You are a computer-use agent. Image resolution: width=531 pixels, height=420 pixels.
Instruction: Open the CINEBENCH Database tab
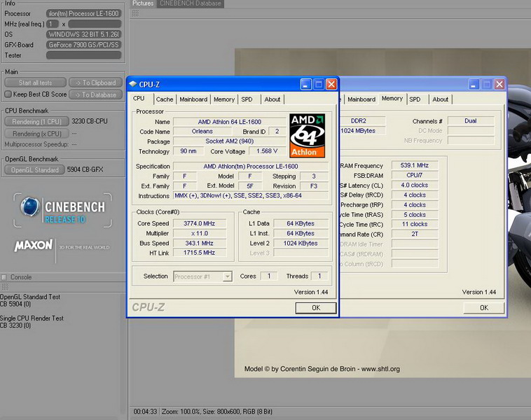[191, 3]
